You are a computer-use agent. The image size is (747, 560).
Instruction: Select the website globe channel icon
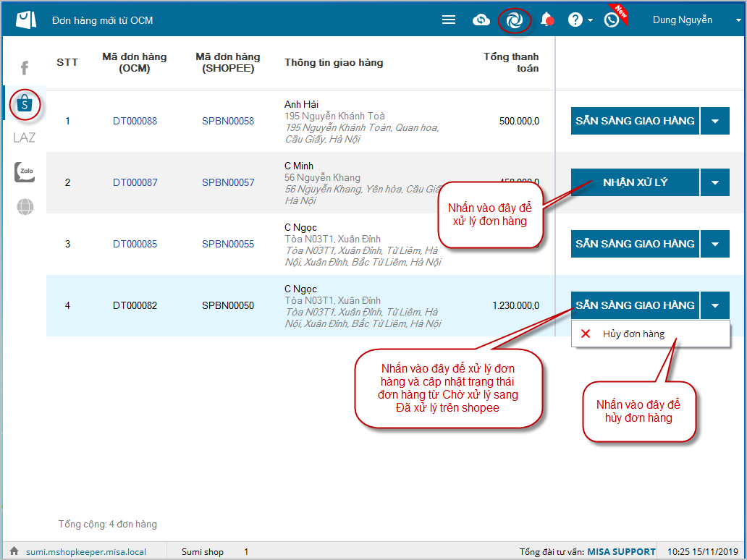[x=25, y=207]
